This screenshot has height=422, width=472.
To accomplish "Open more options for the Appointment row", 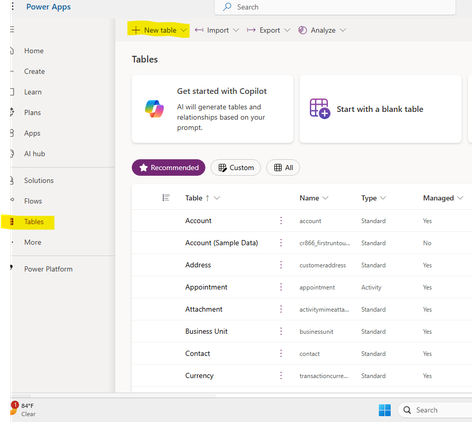I will (x=281, y=287).
